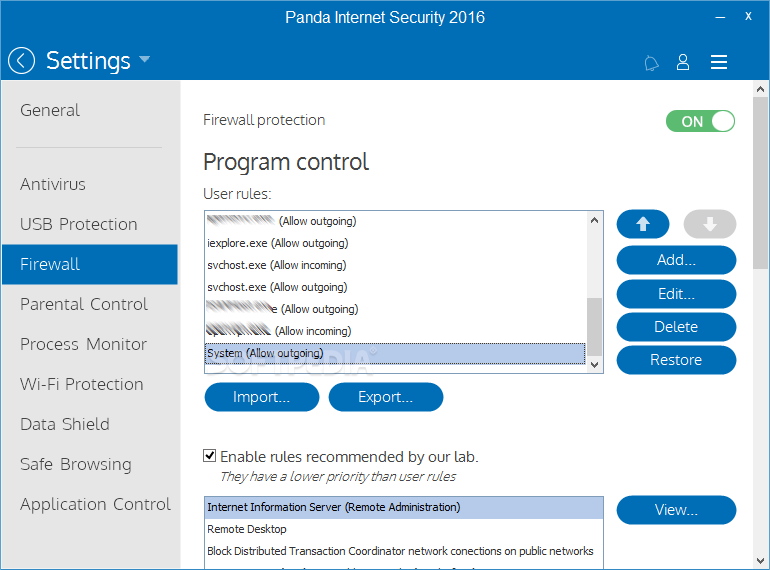The image size is (770, 570).
Task: Open USB Protection settings
Action: click(79, 224)
